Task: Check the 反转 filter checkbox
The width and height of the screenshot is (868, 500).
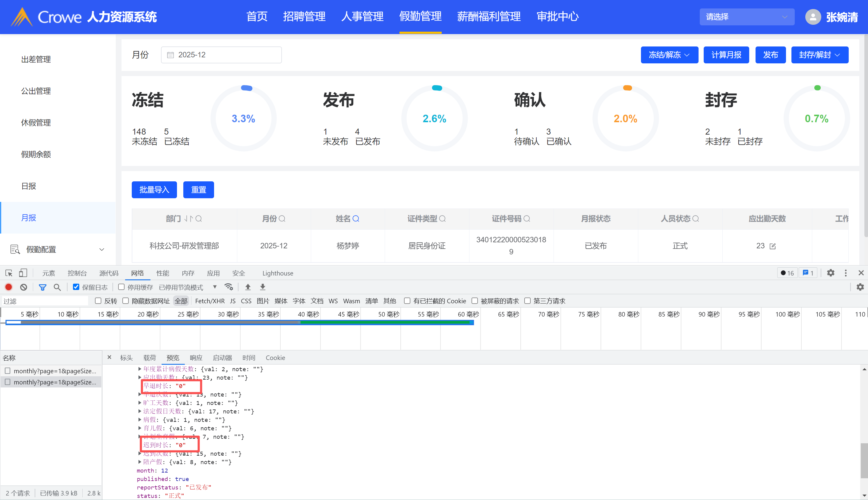Action: 98,301
